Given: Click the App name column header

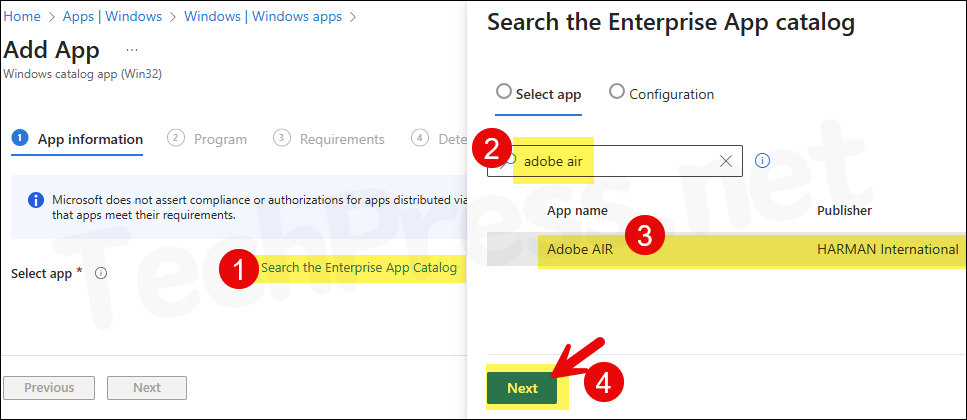Looking at the screenshot, I should point(577,211).
